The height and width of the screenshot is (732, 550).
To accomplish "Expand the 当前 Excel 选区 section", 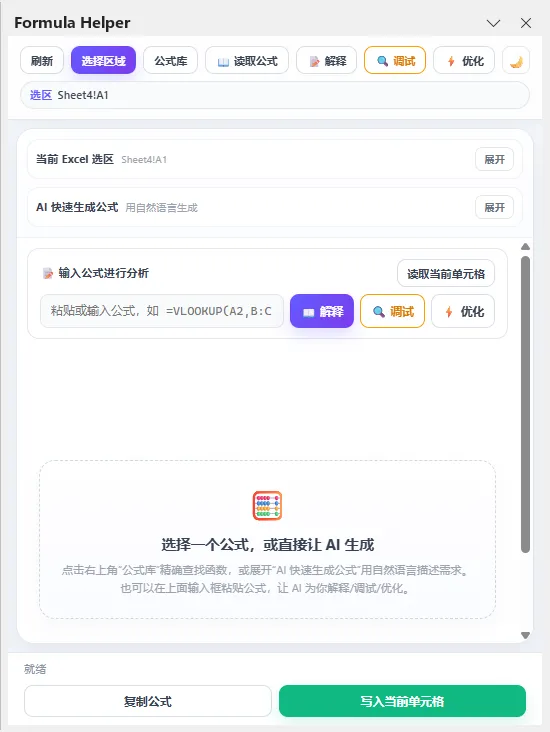I will point(494,159).
